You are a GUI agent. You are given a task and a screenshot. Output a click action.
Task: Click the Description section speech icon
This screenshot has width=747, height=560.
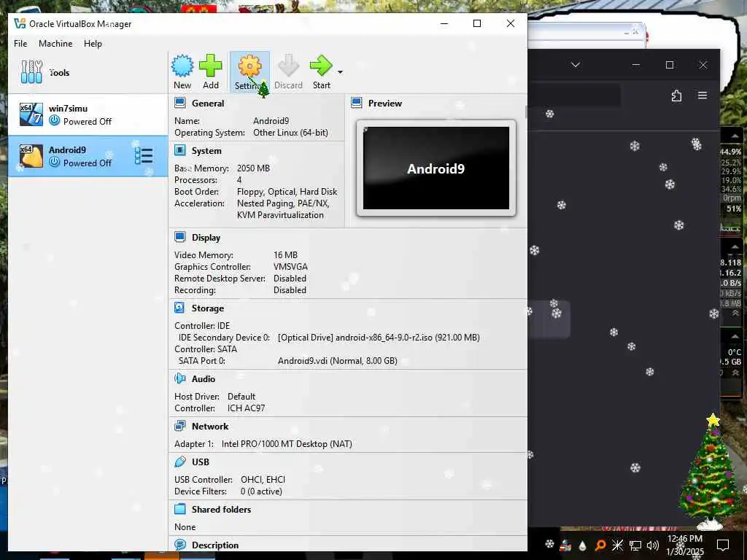click(x=180, y=544)
